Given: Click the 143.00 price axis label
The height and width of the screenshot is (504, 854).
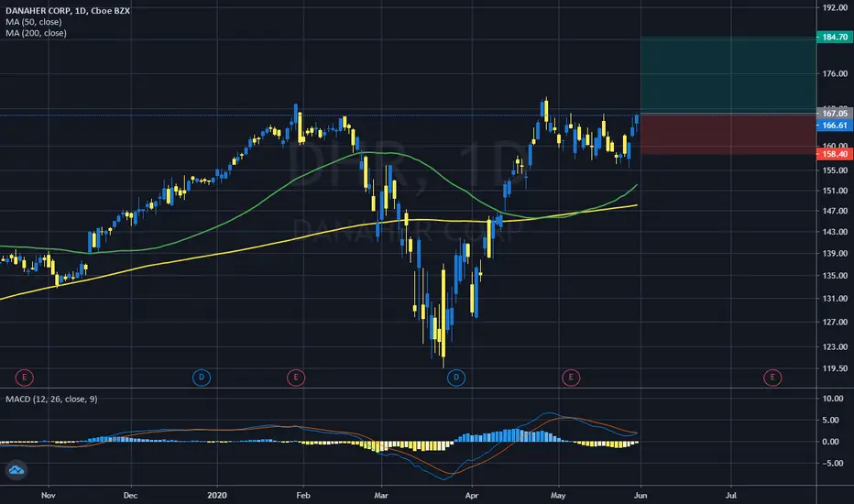Looking at the screenshot, I should (835, 232).
